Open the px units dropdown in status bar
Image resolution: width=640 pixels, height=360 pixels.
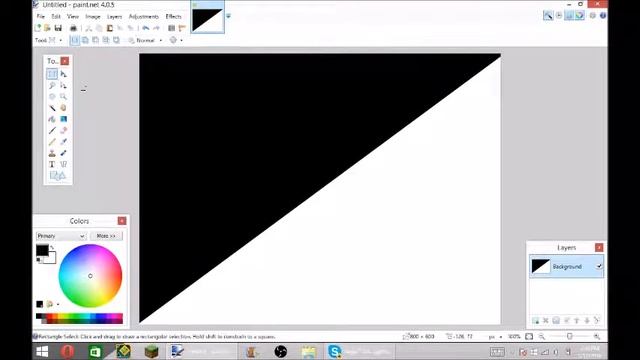click(501, 337)
